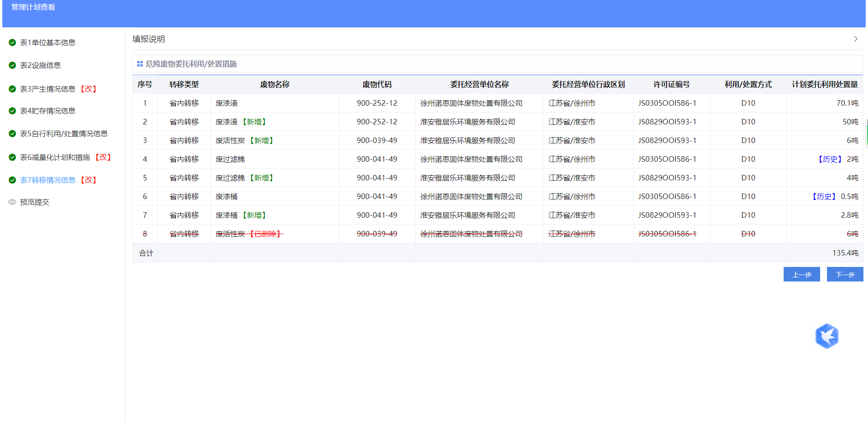Select 表7转移情况信息 in sidebar
This screenshot has height=440, width=868.
[x=47, y=180]
